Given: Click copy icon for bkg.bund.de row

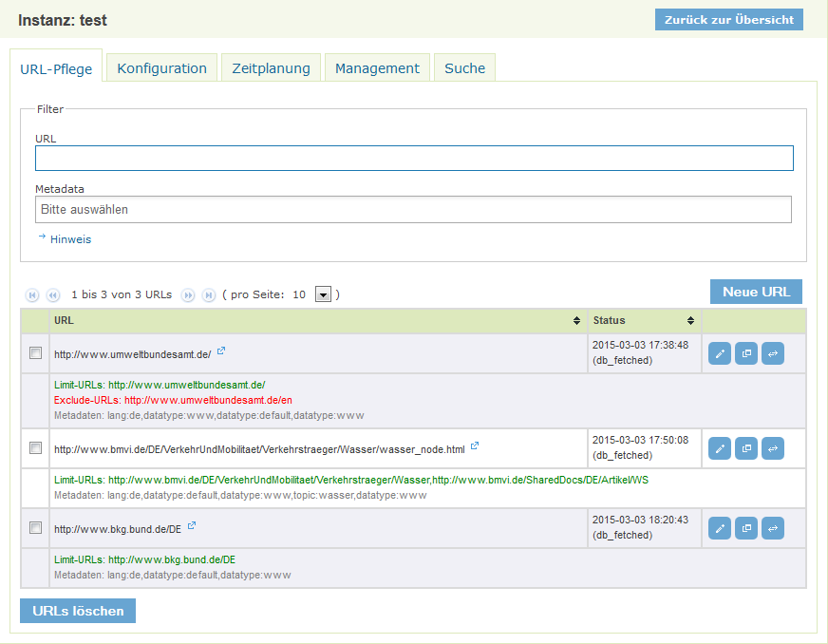Looking at the screenshot, I should 746,527.
